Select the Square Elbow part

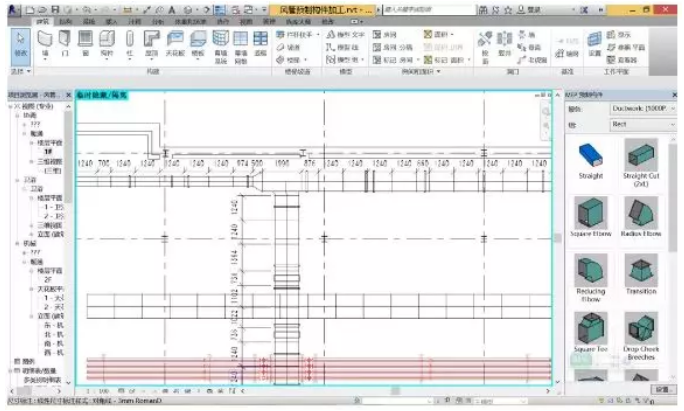coord(591,217)
